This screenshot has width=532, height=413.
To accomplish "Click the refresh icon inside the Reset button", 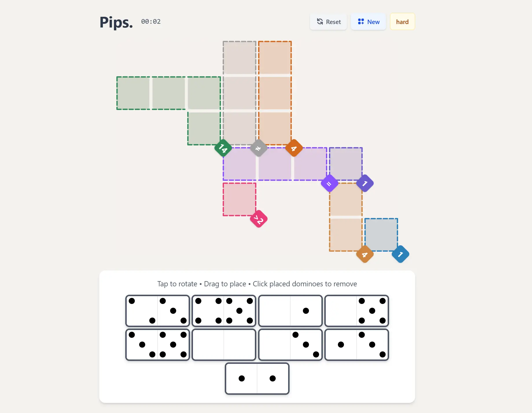I will pos(320,22).
